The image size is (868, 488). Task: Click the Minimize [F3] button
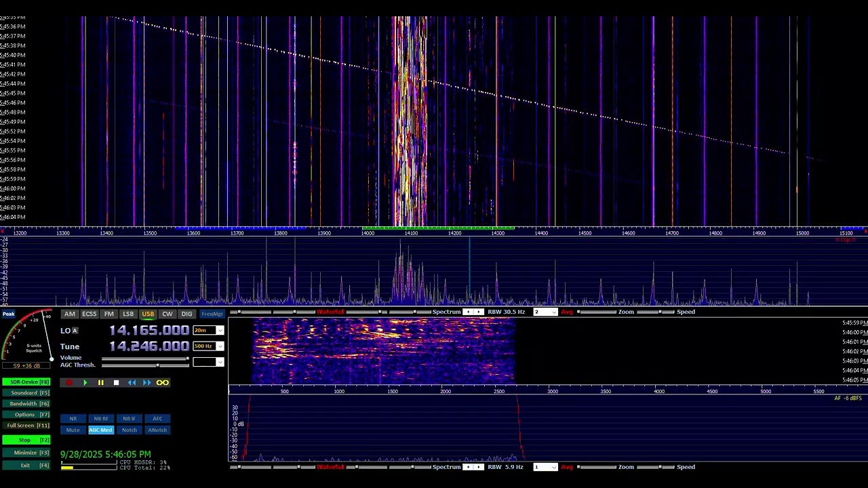pyautogui.click(x=26, y=453)
